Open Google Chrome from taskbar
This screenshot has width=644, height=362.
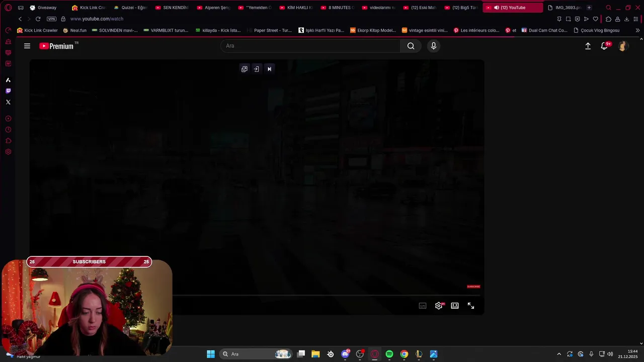[x=404, y=354]
